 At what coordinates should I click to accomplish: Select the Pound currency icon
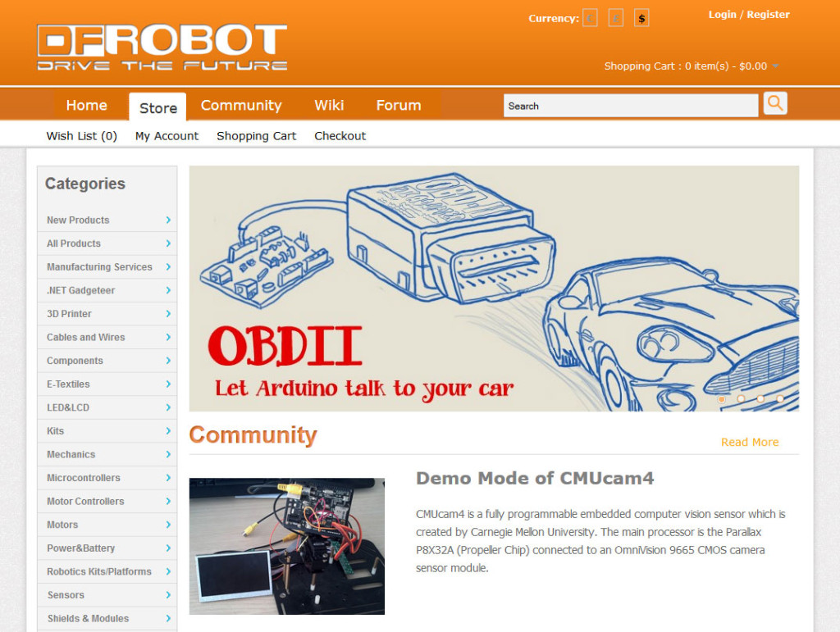click(616, 18)
